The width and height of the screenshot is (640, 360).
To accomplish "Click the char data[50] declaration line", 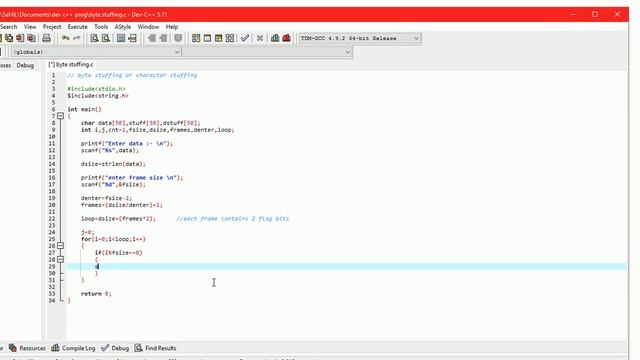I will coord(140,123).
